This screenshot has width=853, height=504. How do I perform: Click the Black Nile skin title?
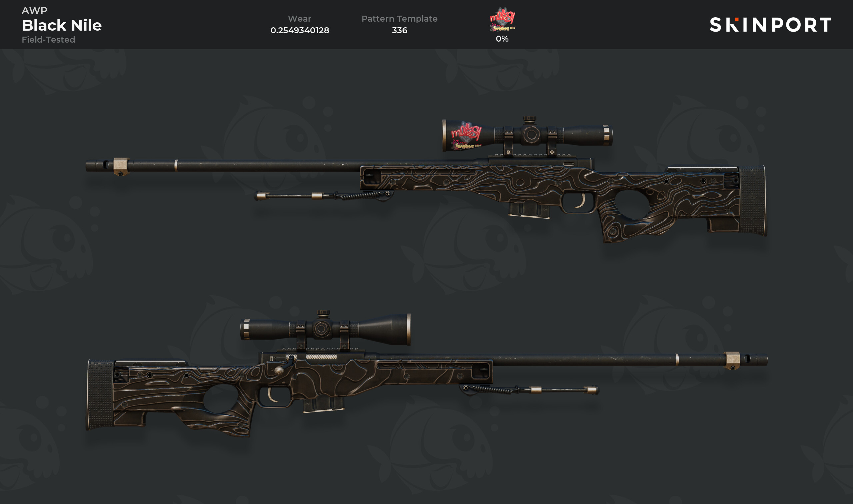point(62,25)
